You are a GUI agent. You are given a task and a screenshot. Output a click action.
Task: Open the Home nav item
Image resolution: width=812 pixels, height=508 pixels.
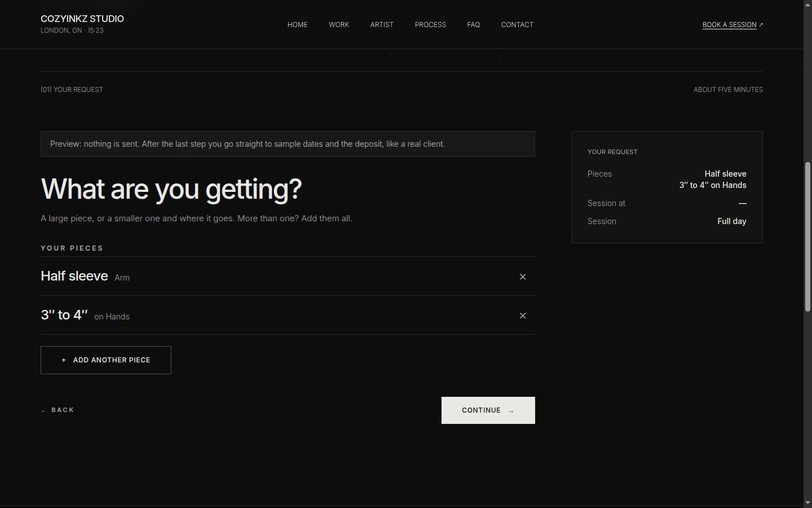(x=298, y=25)
